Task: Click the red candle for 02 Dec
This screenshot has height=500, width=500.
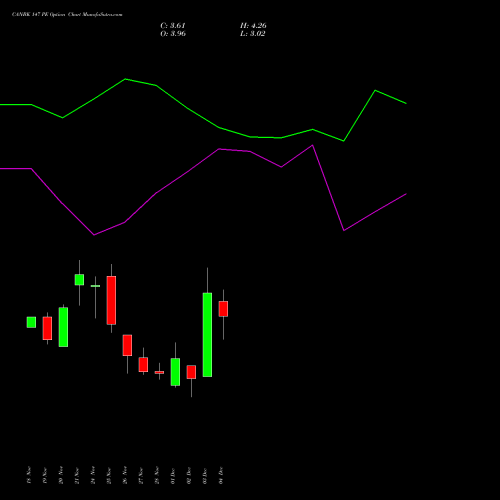Action: tap(191, 372)
